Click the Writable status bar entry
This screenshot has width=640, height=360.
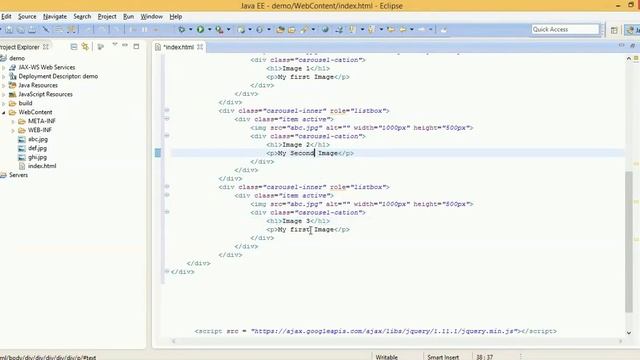tap(387, 357)
